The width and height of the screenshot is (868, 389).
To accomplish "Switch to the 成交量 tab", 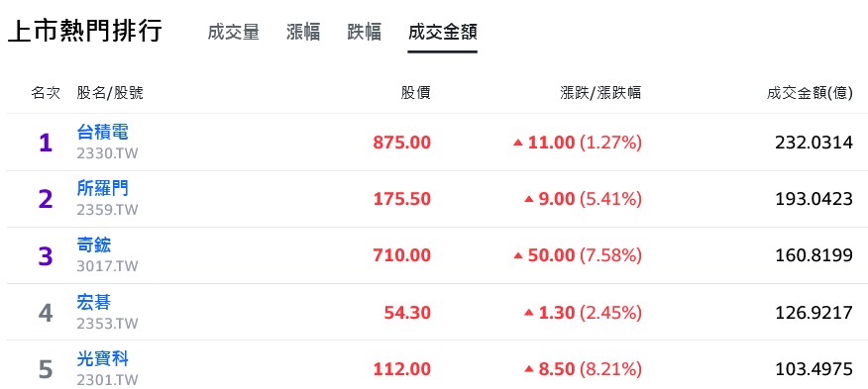I will [x=233, y=32].
